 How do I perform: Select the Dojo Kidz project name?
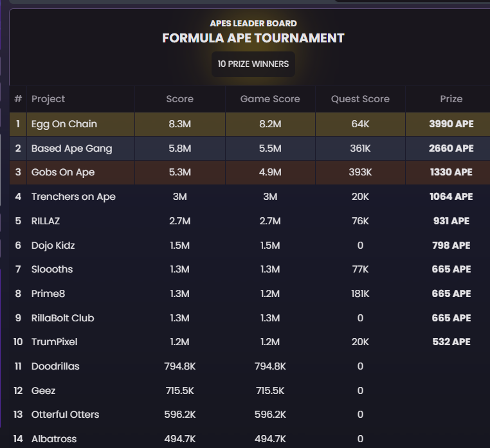pyautogui.click(x=53, y=246)
